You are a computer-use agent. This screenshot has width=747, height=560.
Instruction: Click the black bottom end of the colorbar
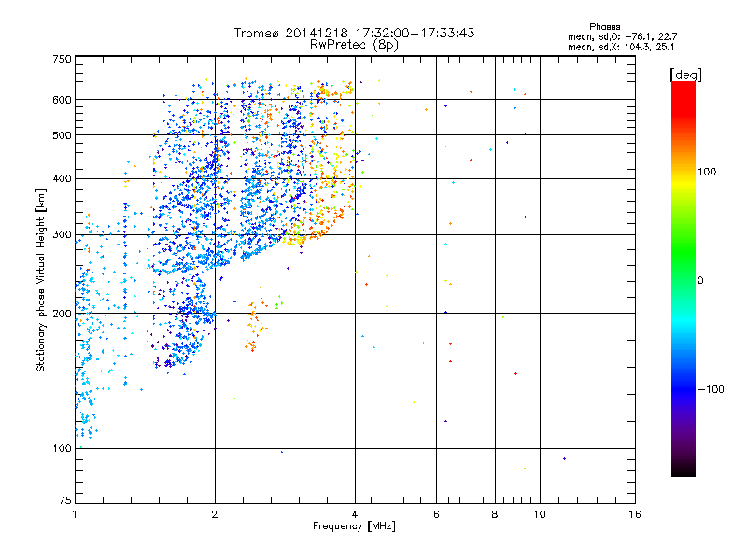click(x=684, y=469)
